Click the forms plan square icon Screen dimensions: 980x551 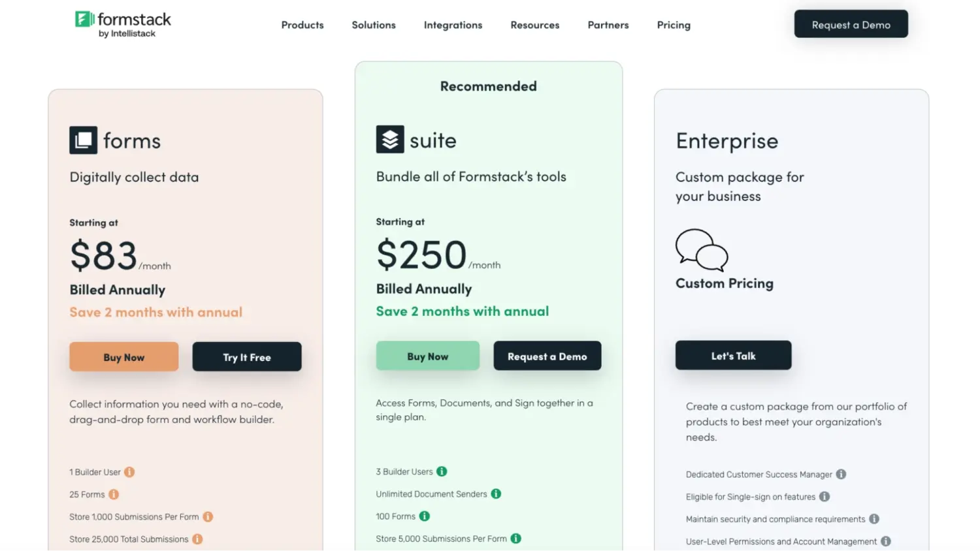pyautogui.click(x=82, y=140)
